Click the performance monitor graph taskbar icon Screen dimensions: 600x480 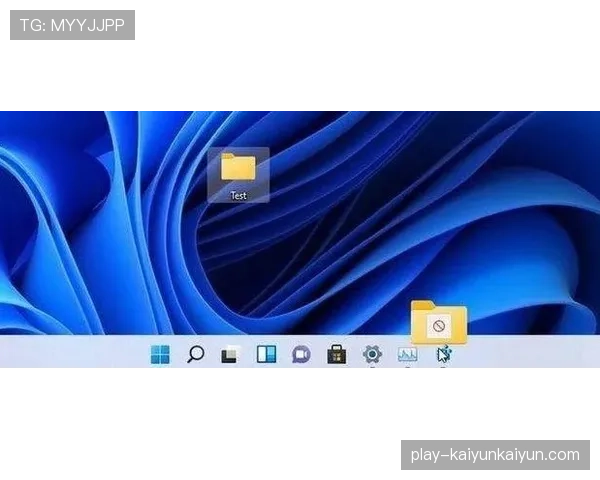[407, 354]
